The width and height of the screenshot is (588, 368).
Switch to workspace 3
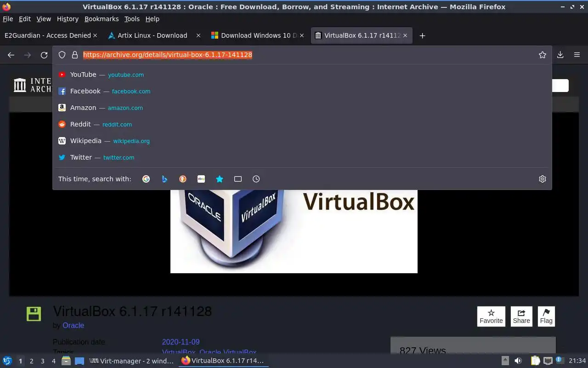pos(43,361)
